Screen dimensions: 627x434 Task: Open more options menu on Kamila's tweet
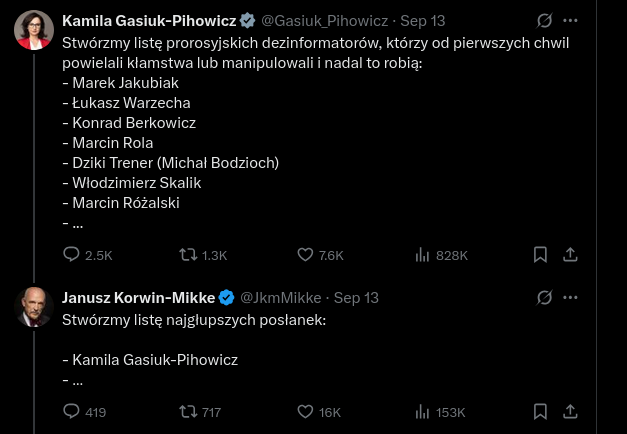click(570, 20)
